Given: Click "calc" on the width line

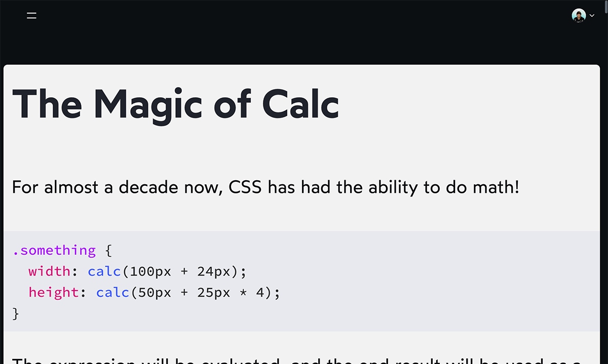Looking at the screenshot, I should pos(104,271).
